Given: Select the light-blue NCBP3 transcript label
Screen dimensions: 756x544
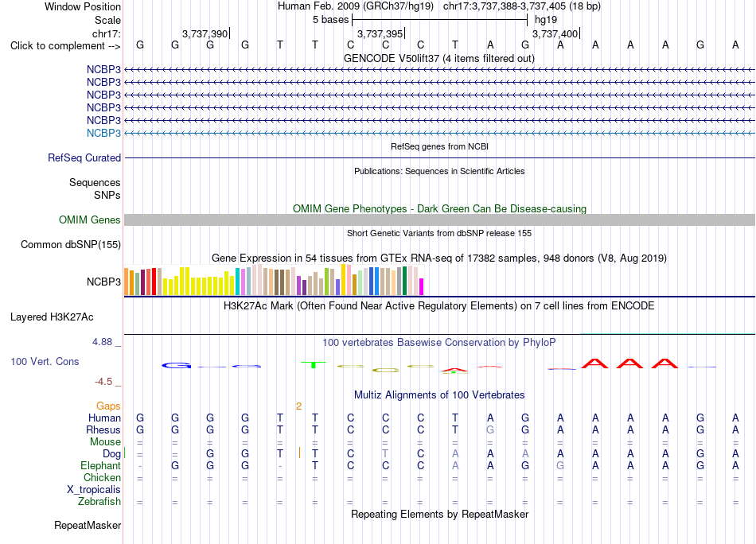Looking at the screenshot, I should [x=103, y=133].
